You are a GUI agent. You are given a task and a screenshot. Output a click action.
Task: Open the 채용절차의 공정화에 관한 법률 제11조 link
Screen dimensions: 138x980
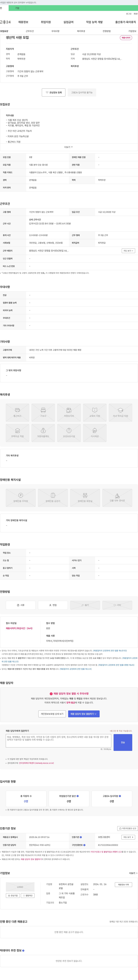tap(75, 669)
